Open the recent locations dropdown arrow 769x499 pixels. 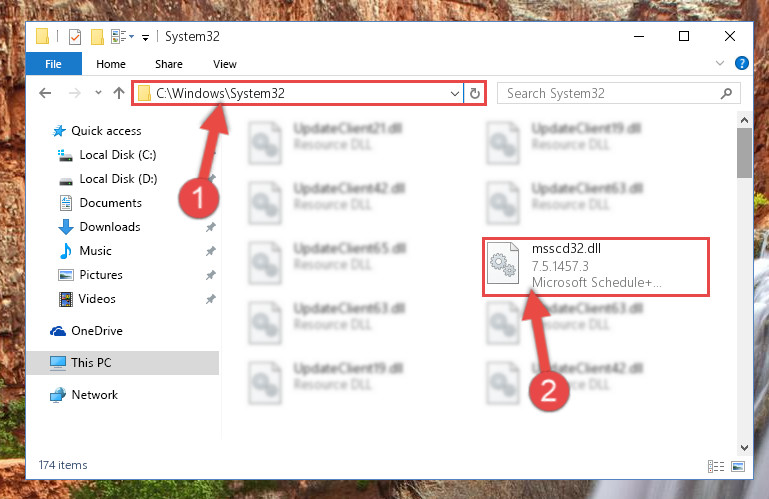click(x=98, y=92)
